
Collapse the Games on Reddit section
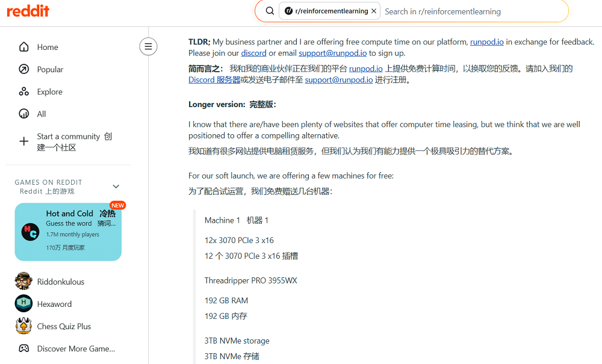point(116,187)
